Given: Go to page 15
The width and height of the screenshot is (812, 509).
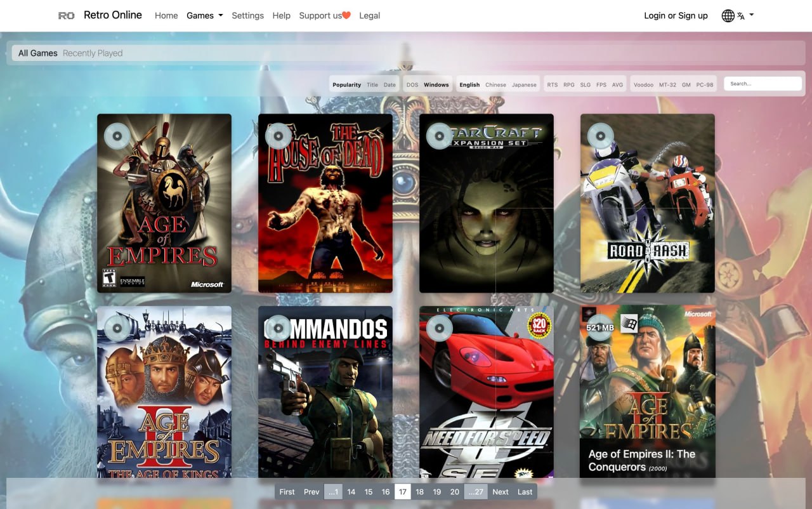Looking at the screenshot, I should click(369, 492).
